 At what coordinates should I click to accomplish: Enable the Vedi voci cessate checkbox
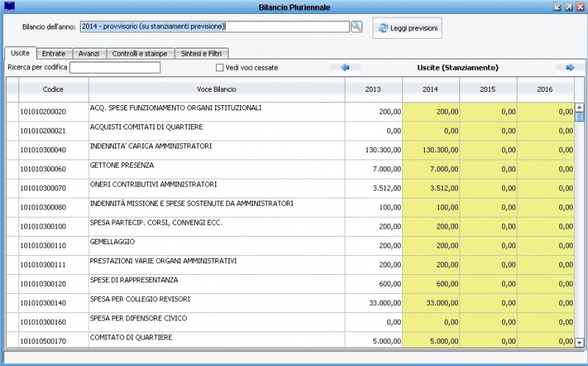[220, 68]
